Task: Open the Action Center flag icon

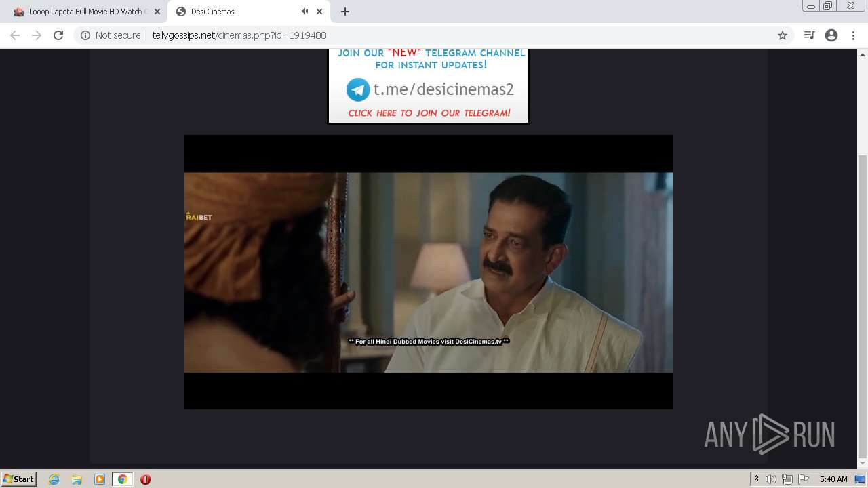Action: tap(804, 479)
